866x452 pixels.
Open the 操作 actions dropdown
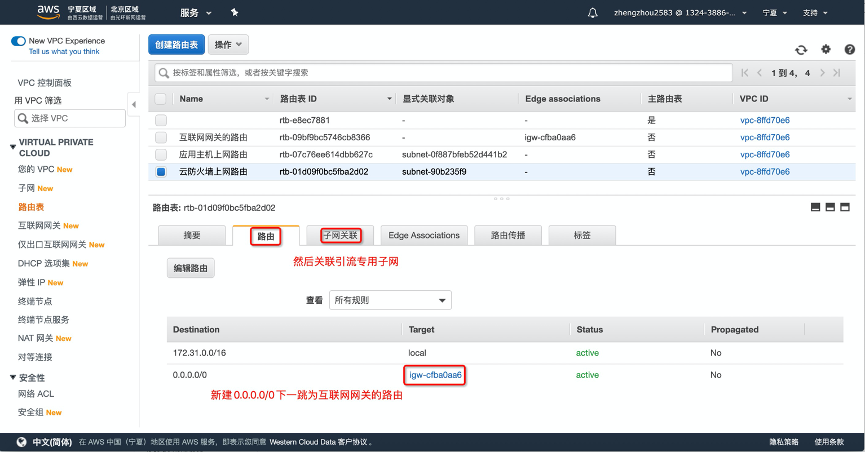tap(230, 45)
